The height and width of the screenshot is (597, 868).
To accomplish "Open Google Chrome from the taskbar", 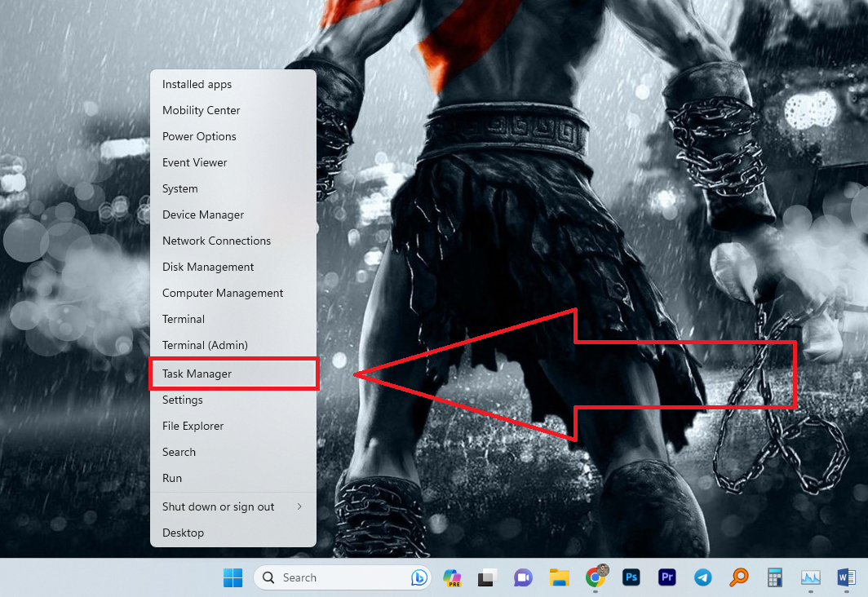I will point(596,577).
